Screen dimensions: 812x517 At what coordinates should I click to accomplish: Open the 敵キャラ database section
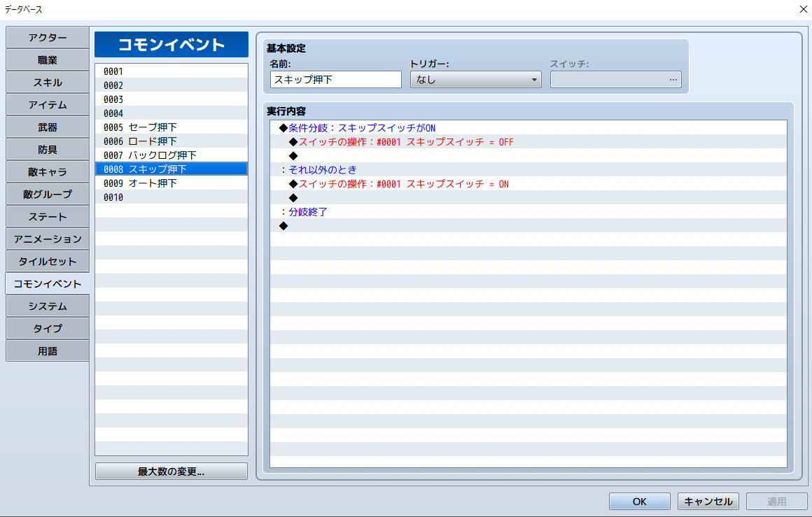pyautogui.click(x=47, y=171)
